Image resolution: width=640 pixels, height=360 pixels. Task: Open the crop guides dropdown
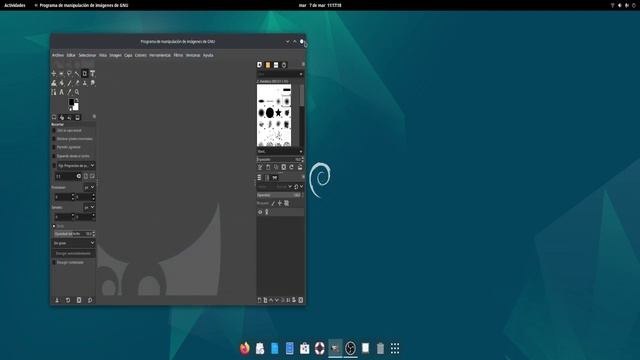73,243
